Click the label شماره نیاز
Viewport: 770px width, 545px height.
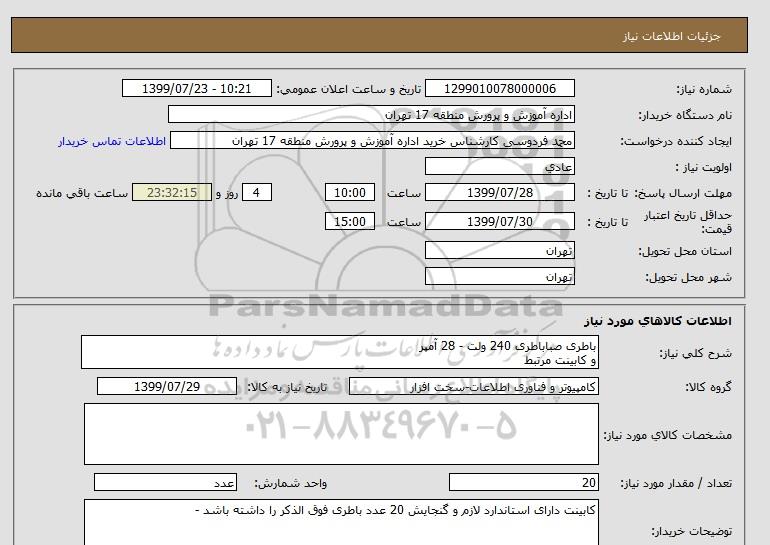[x=704, y=89]
